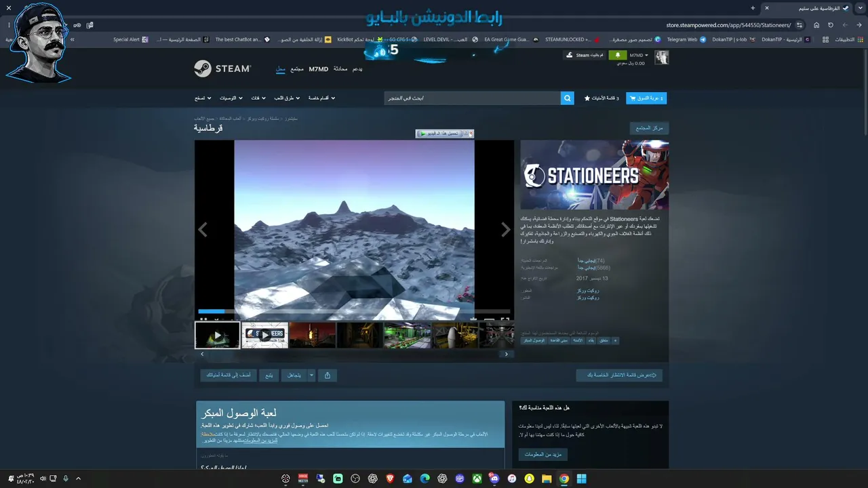Image resolution: width=868 pixels, height=488 pixels.
Task: Select the first video thumbnail
Action: [x=218, y=335]
